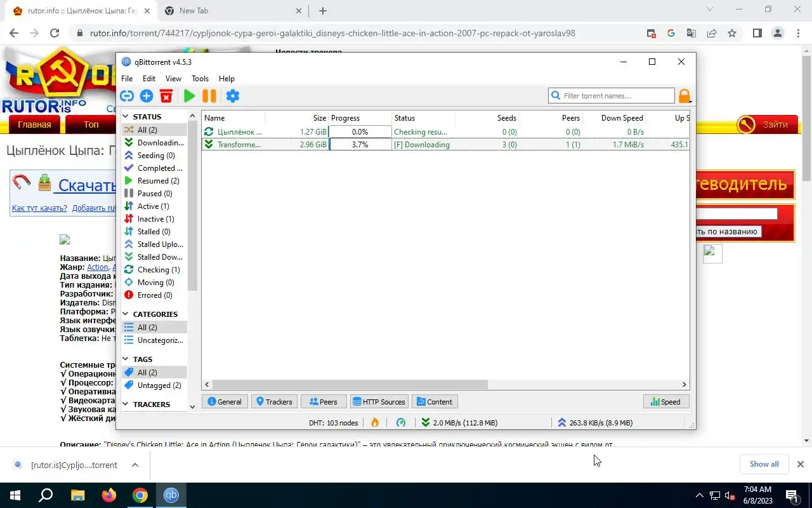Select the Transforme... torrent row
812x508 pixels.
point(445,145)
